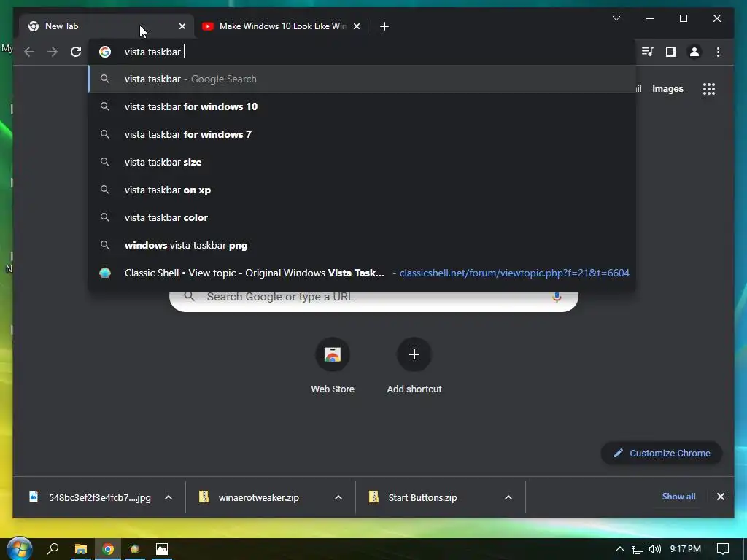Viewport: 747px width, 560px height.
Task: Select suggestion vista taskbar for windows 7
Action: click(362, 134)
